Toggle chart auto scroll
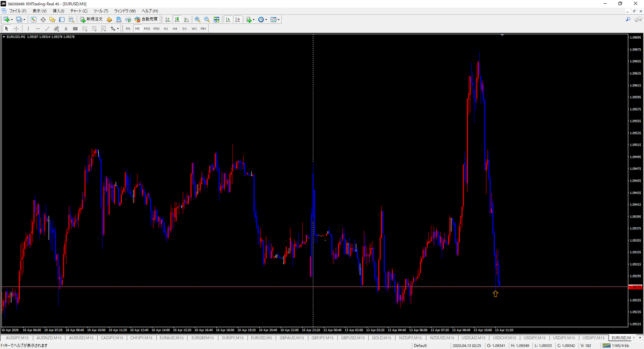This screenshot has width=644, height=349. tap(228, 19)
